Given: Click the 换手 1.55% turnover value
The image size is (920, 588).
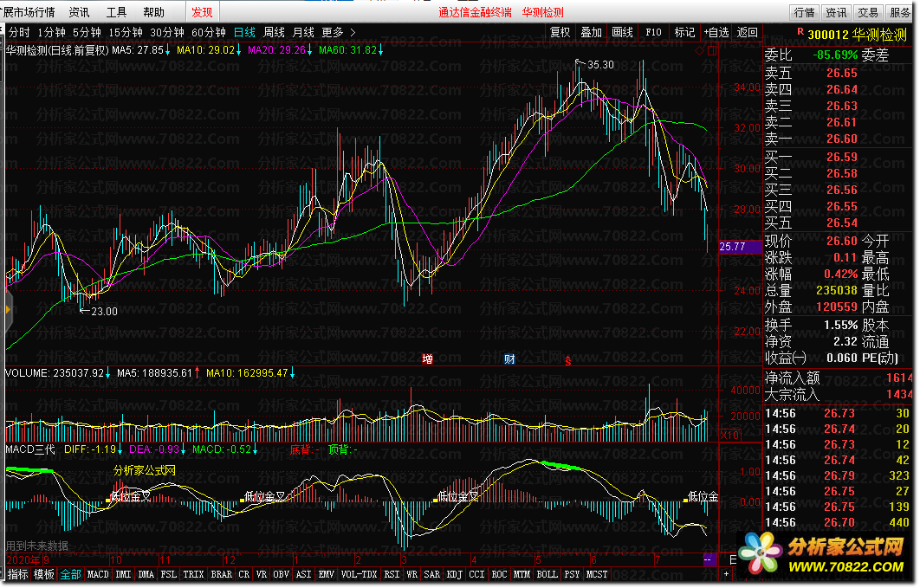Looking at the screenshot, I should 841,325.
